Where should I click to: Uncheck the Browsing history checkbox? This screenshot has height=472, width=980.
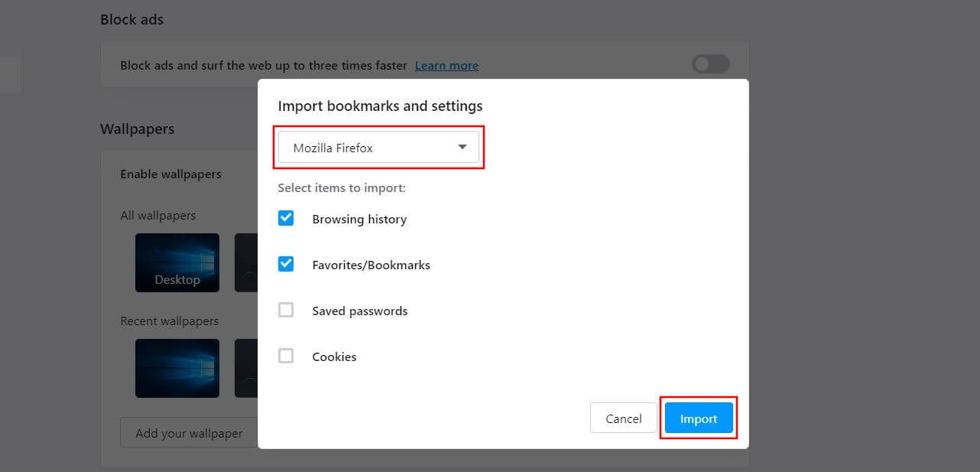click(286, 219)
